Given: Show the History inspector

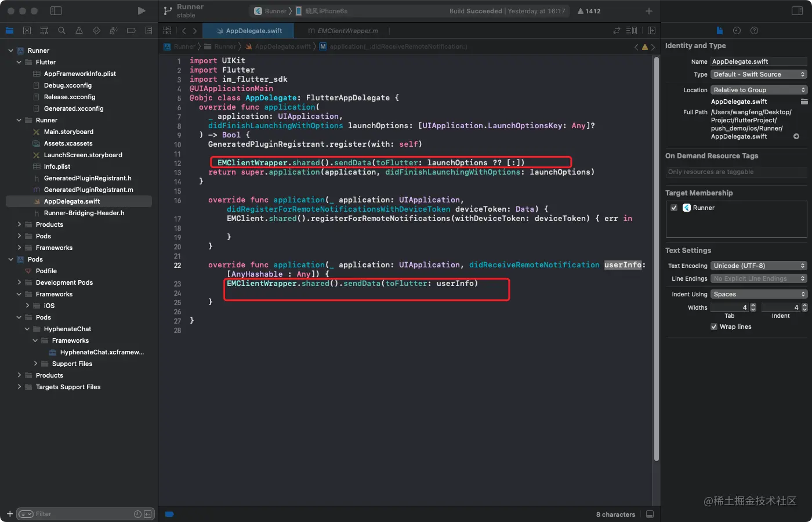Looking at the screenshot, I should [x=737, y=31].
